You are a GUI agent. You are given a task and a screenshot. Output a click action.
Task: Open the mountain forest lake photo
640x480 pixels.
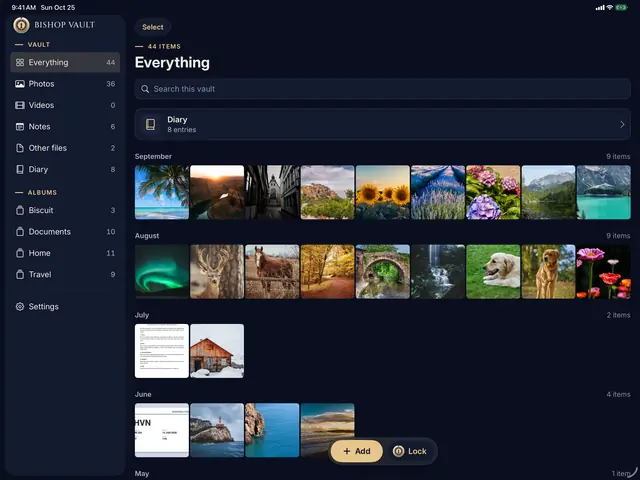pyautogui.click(x=548, y=192)
